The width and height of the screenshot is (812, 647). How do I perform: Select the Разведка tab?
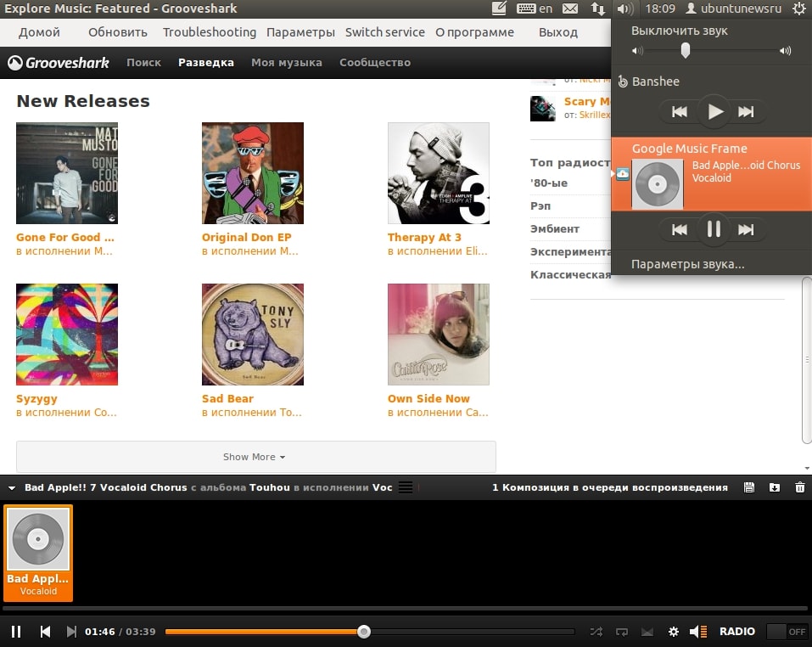[206, 63]
